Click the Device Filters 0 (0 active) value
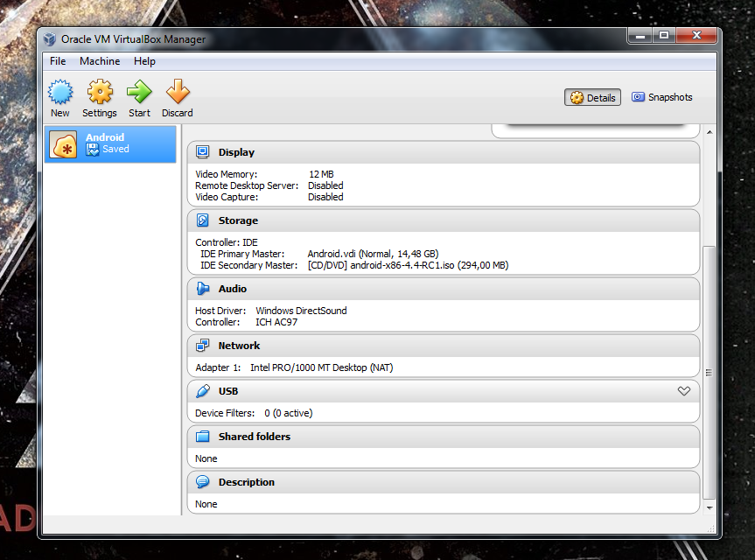This screenshot has height=560, width=755. [x=289, y=413]
